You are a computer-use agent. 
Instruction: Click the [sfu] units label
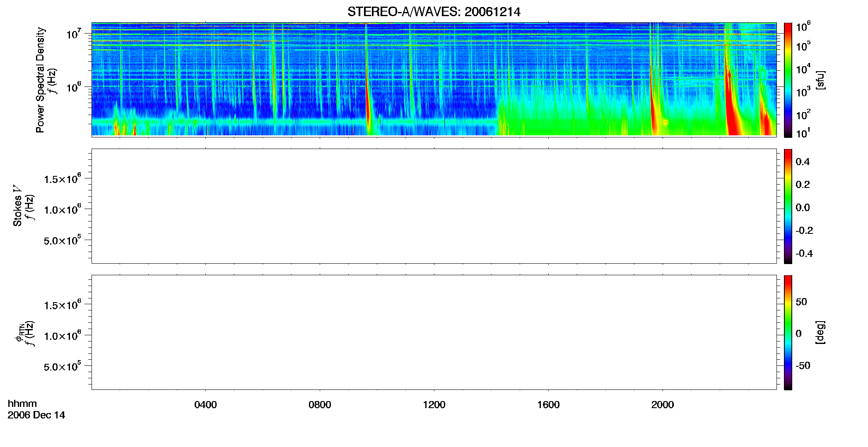click(820, 80)
